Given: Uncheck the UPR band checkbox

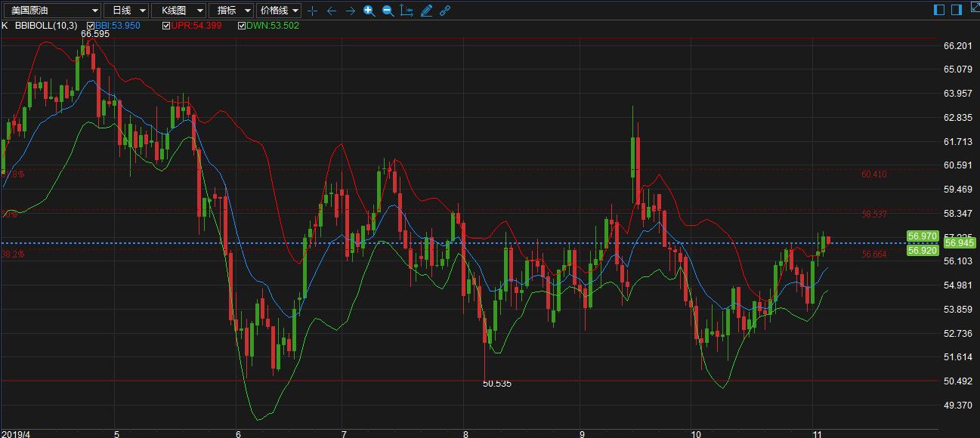Looking at the screenshot, I should 166,26.
